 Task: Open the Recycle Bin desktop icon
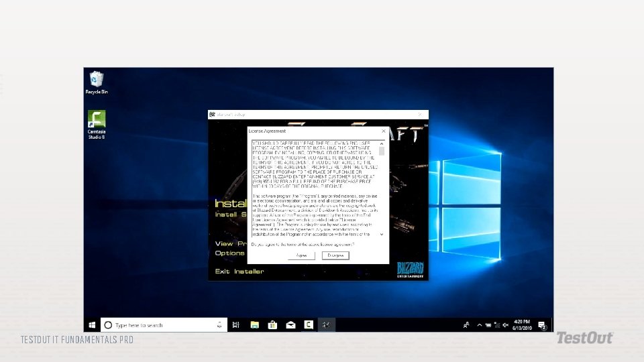[x=97, y=82]
